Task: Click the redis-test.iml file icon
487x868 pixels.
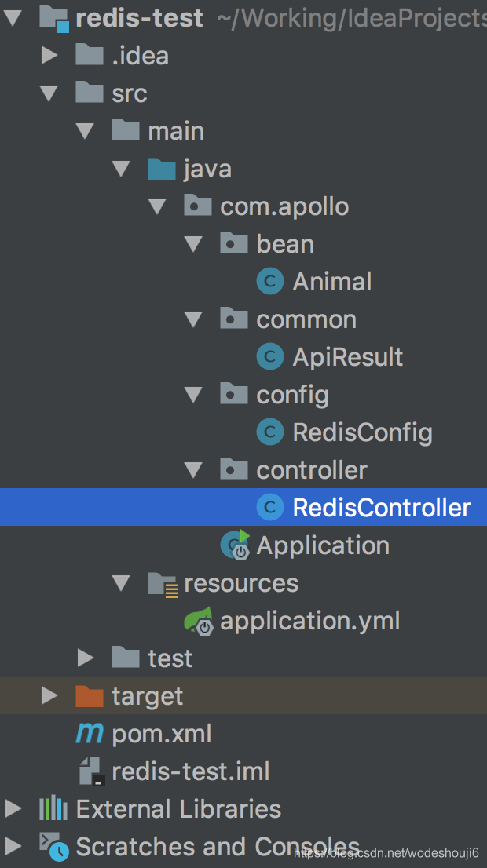Action: click(91, 771)
